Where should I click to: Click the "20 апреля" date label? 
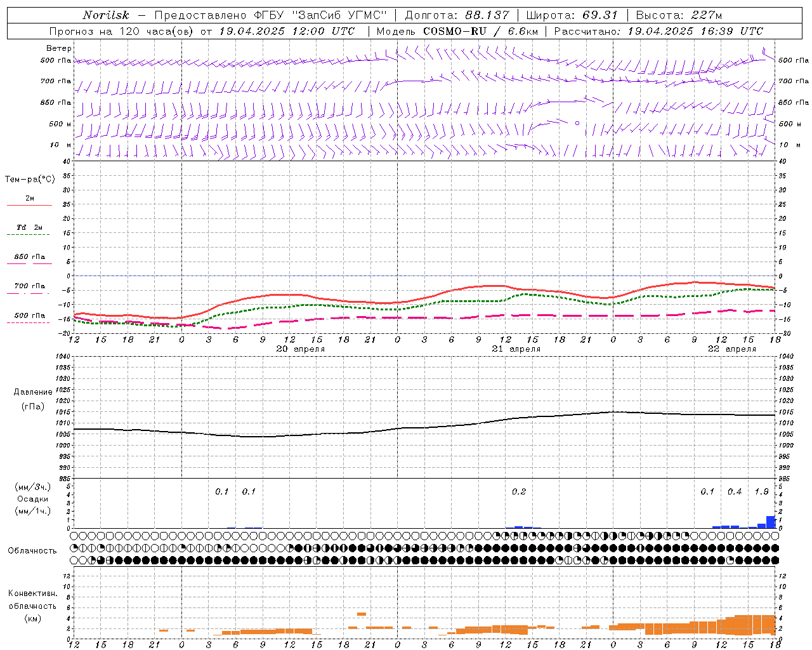[301, 349]
